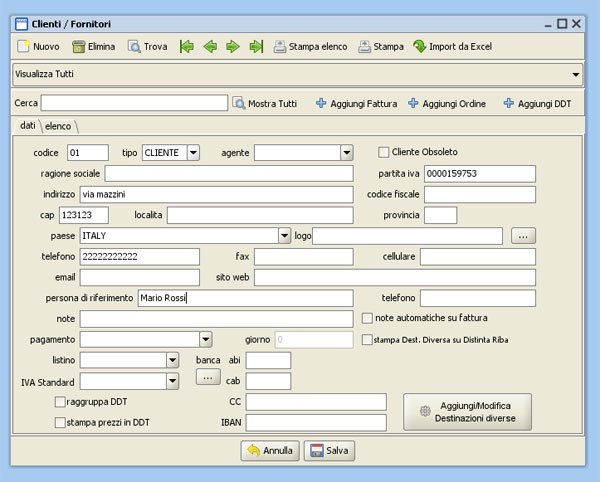Screen dimensions: 600x482
Task: Go to last record arrow
Action: click(x=256, y=46)
